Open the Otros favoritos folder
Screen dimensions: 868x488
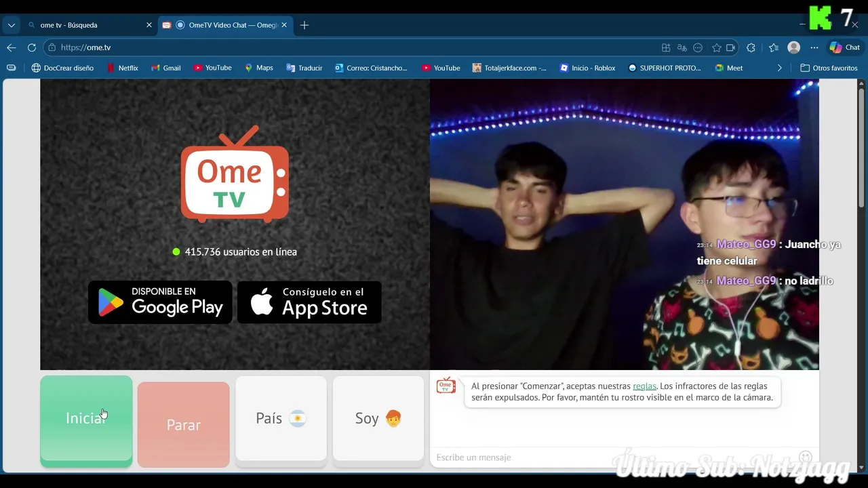click(829, 68)
